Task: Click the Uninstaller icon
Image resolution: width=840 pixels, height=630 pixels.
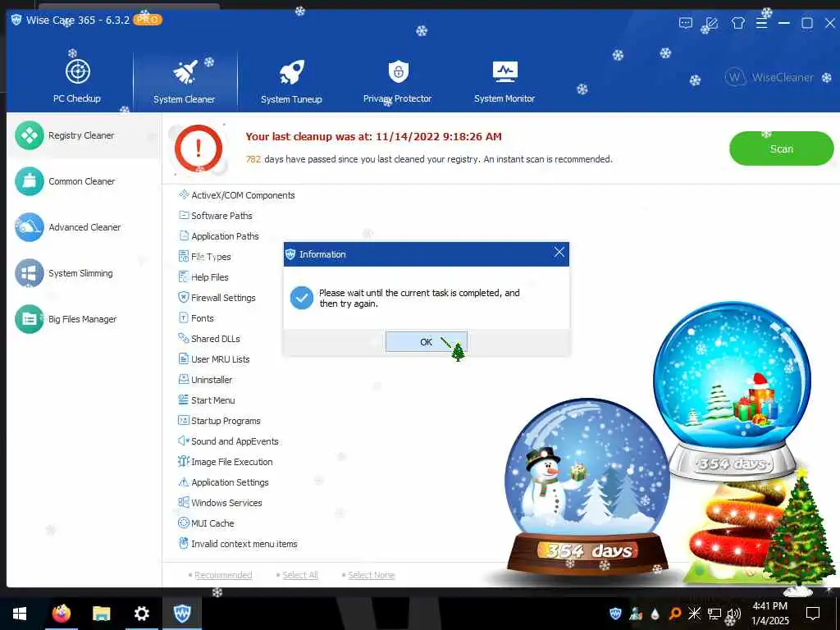Action: (184, 379)
